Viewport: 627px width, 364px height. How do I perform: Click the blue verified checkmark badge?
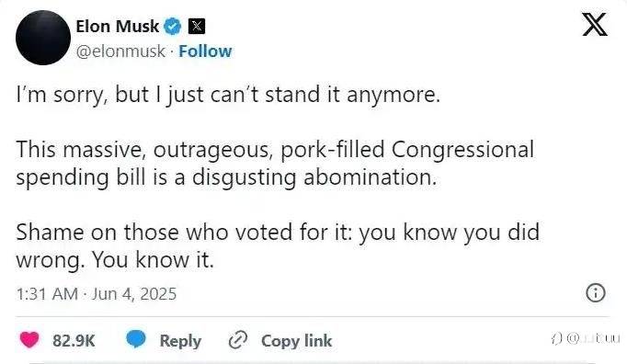click(173, 27)
